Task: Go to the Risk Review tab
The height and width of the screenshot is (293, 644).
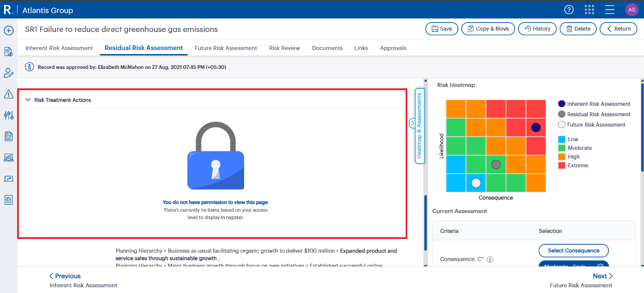Action: [285, 48]
